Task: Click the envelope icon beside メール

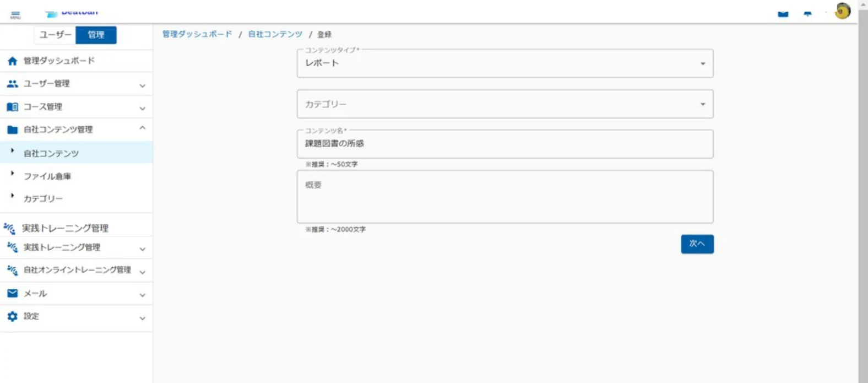Action: (x=12, y=293)
